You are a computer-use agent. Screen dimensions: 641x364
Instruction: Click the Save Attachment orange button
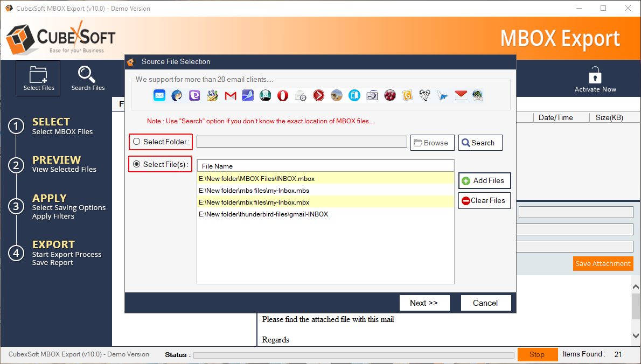[x=602, y=264]
